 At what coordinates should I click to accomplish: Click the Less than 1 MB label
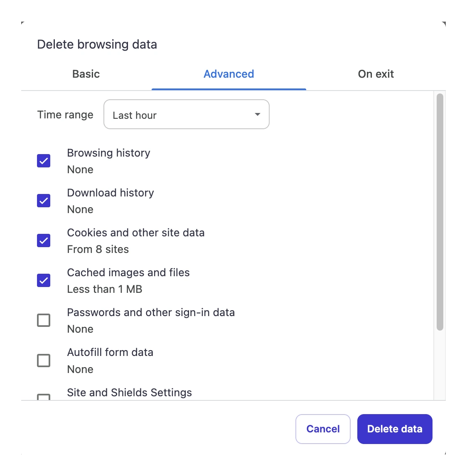click(x=104, y=289)
